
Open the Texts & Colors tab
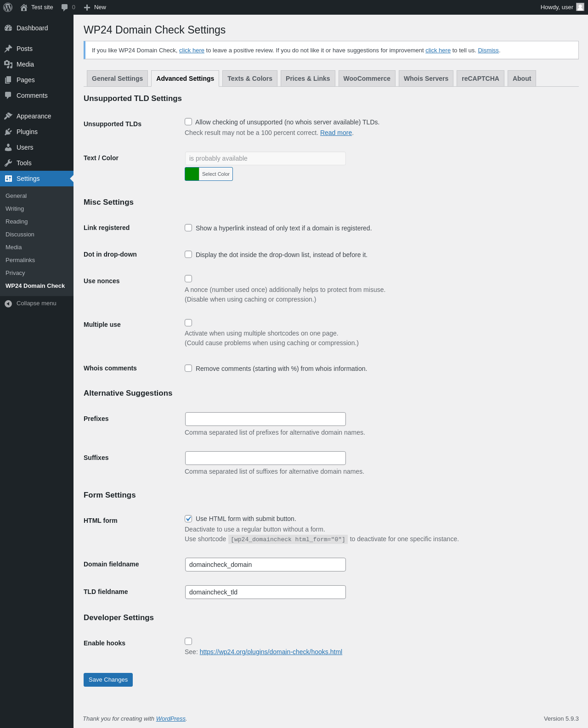(250, 78)
